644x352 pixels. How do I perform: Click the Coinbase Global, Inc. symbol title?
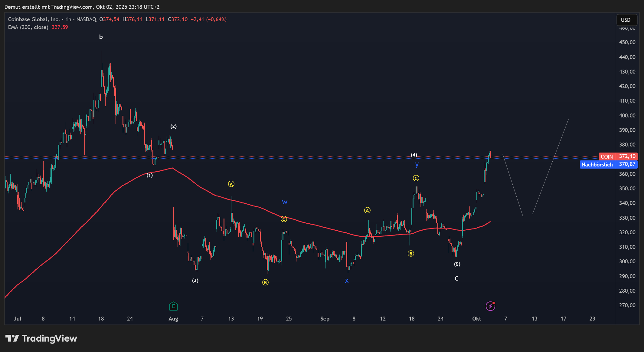click(34, 19)
